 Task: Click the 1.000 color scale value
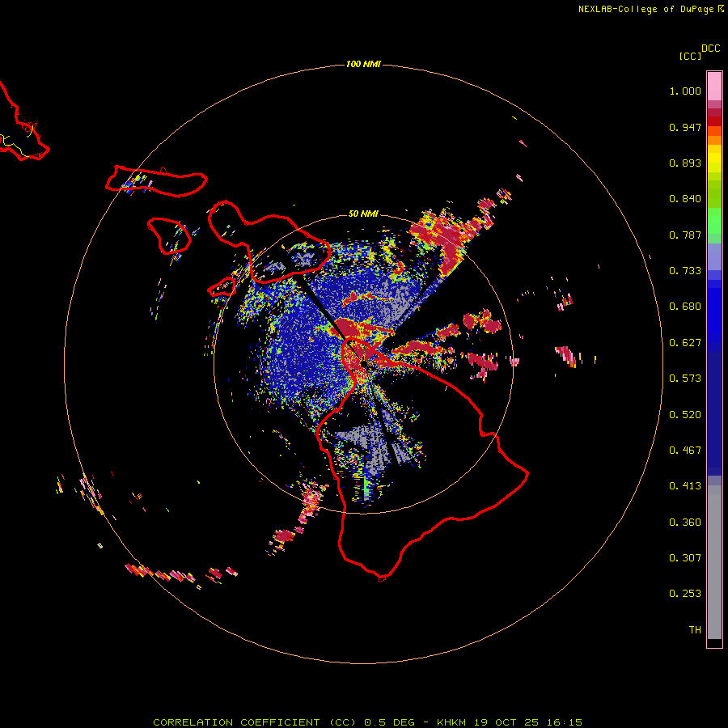[x=685, y=91]
